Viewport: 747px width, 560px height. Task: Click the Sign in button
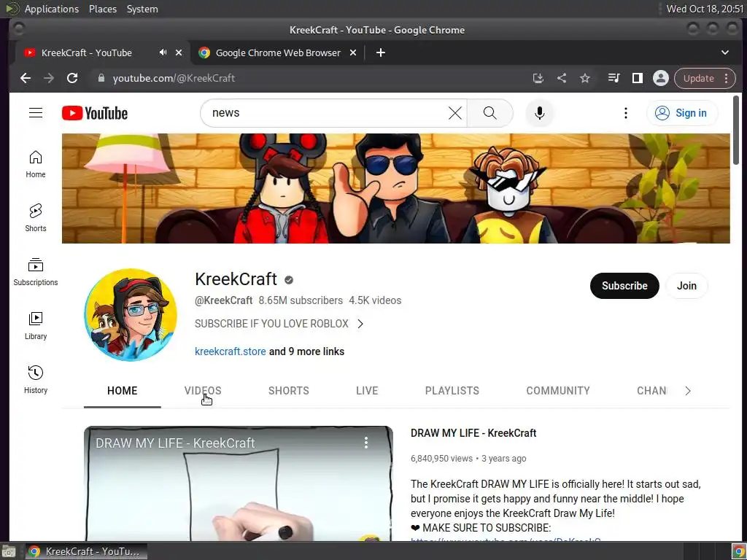click(x=682, y=113)
